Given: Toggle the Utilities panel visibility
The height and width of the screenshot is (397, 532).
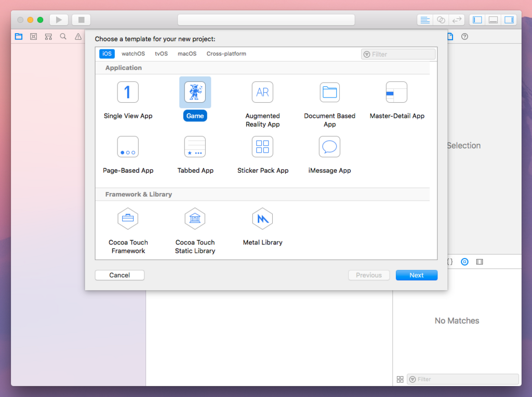Looking at the screenshot, I should [509, 20].
